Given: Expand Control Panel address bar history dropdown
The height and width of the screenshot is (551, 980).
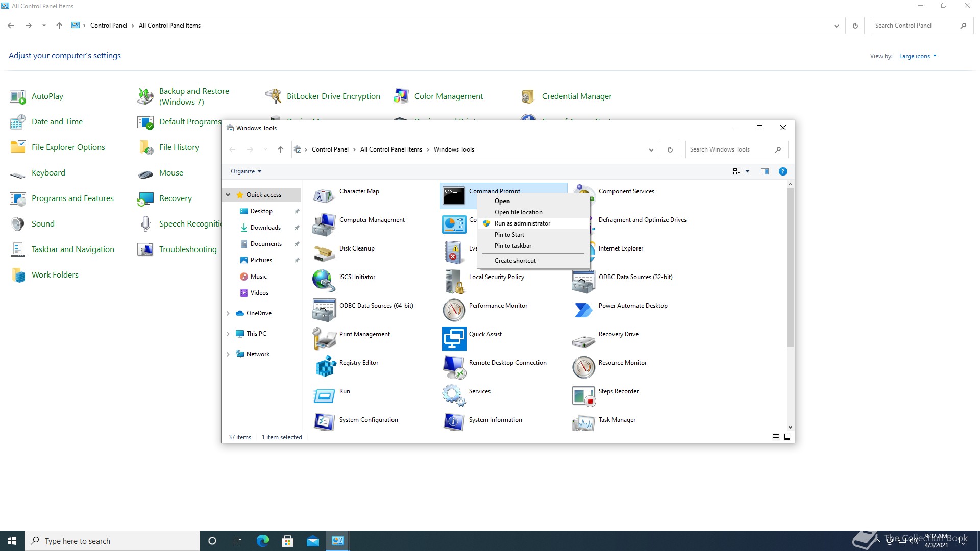Looking at the screenshot, I should 836,26.
